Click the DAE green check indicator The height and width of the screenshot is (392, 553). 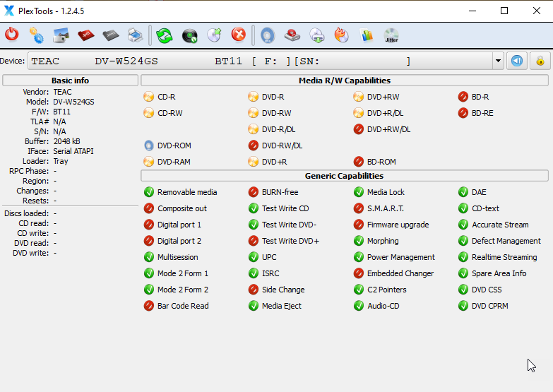click(x=463, y=192)
